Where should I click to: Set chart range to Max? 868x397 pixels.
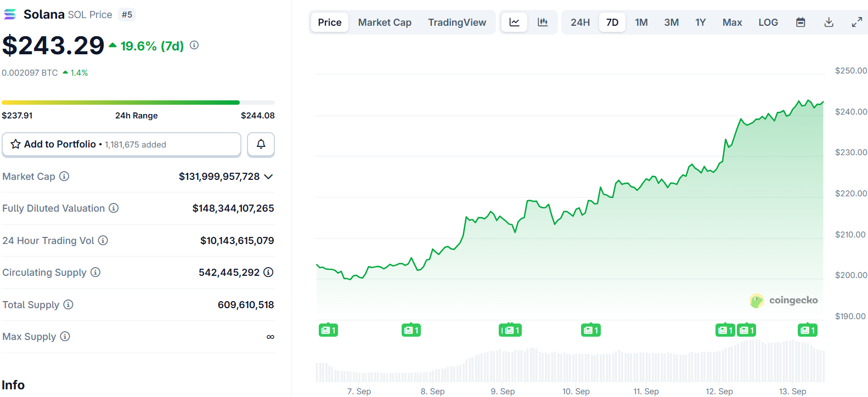[732, 22]
